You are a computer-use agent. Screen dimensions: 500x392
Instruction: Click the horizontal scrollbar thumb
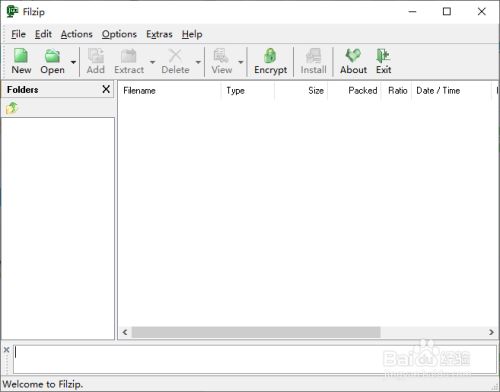(x=256, y=332)
